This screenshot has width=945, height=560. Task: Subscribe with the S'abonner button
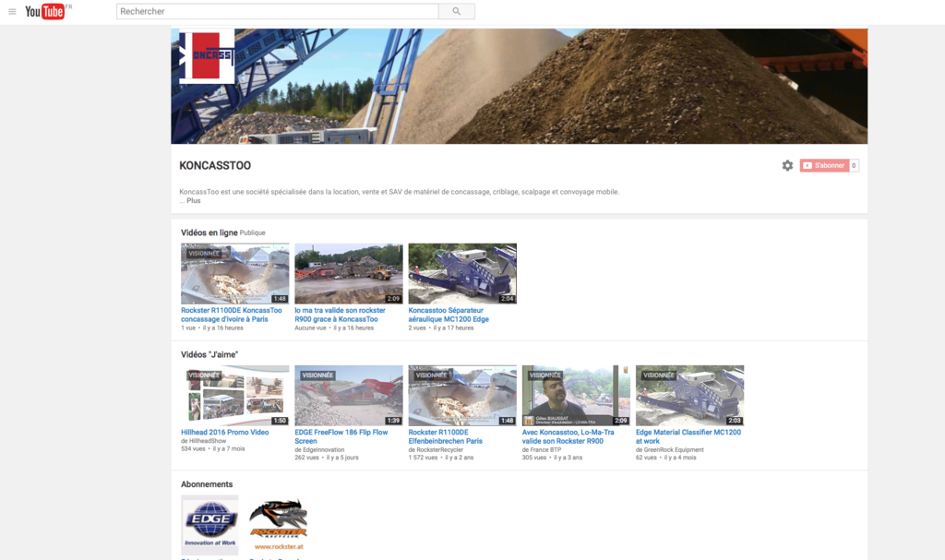(823, 166)
